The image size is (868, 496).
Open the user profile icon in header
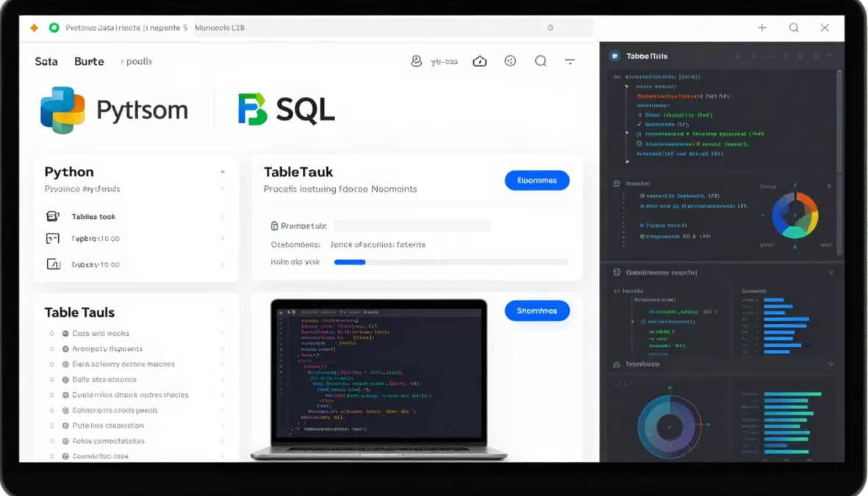pyautogui.click(x=416, y=62)
